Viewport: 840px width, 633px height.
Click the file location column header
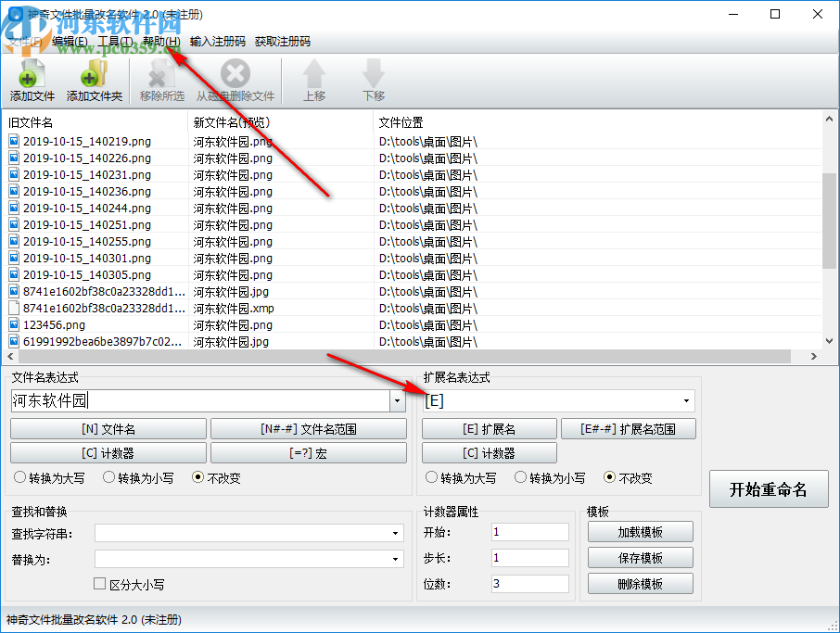[x=597, y=122]
